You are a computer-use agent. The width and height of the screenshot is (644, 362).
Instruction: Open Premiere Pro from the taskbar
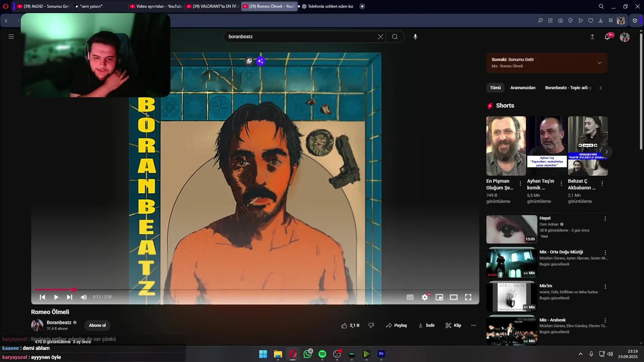point(381,354)
